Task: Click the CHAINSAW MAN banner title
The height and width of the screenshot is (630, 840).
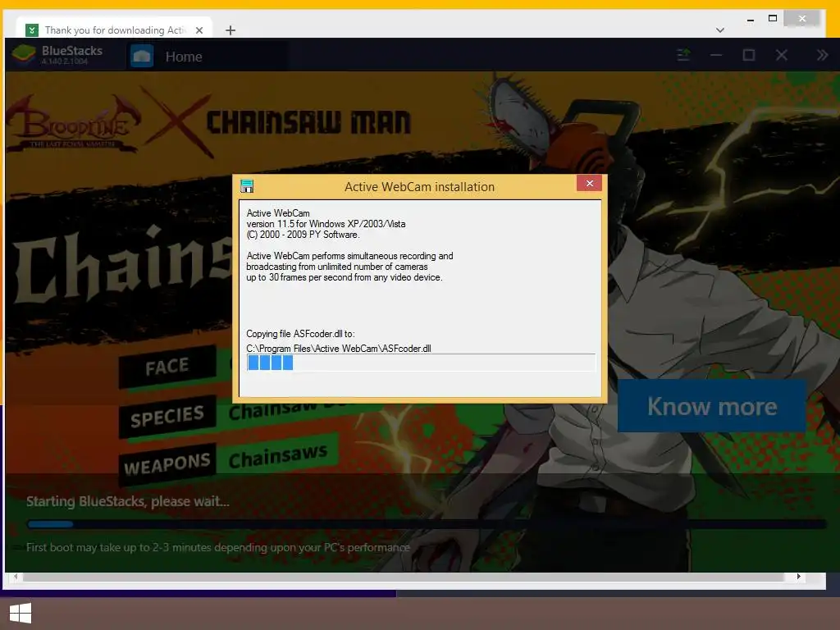Action: click(x=308, y=122)
